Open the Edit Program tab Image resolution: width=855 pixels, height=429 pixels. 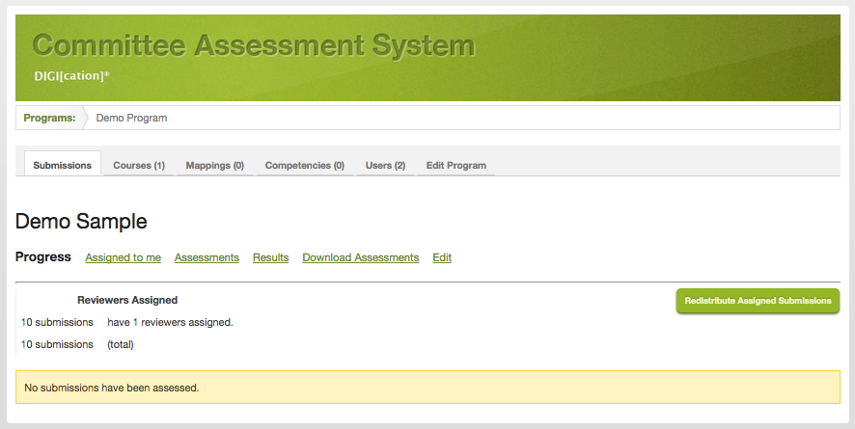pyautogui.click(x=456, y=165)
